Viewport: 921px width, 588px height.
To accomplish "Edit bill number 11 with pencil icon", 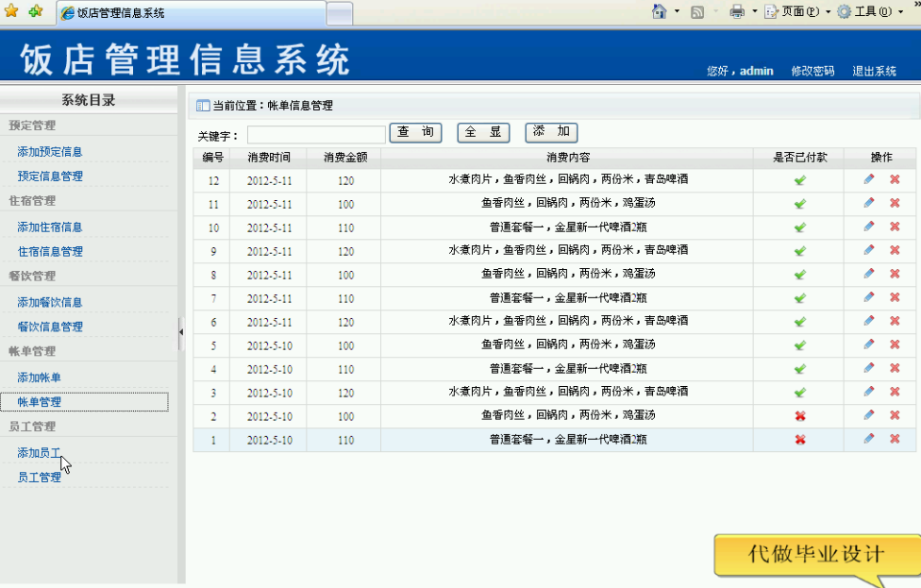I will 869,203.
